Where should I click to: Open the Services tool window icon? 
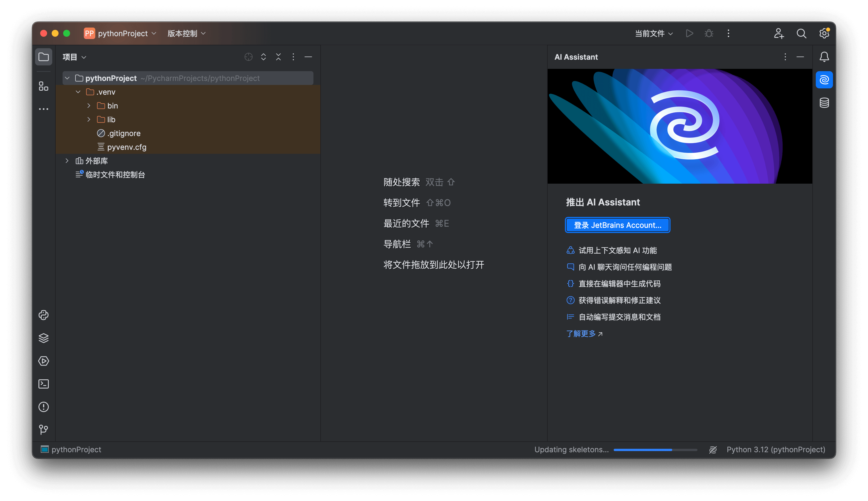click(x=44, y=361)
